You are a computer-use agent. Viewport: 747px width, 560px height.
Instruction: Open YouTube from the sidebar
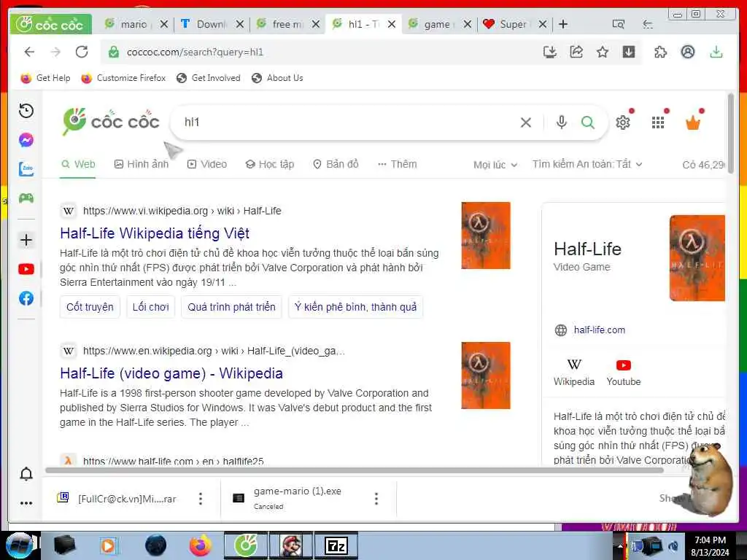[26, 269]
